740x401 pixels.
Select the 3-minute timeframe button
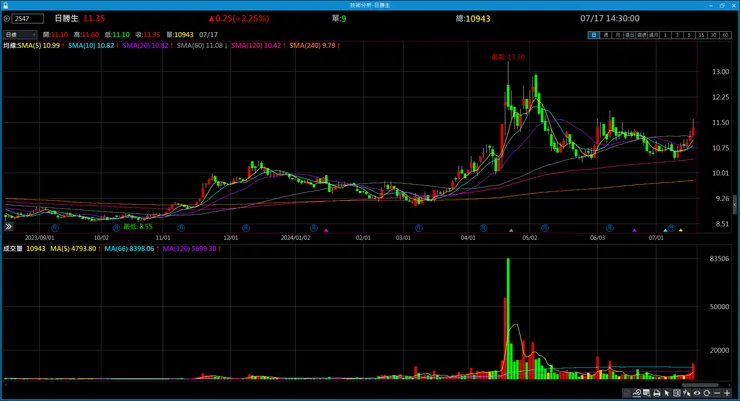(x=677, y=35)
